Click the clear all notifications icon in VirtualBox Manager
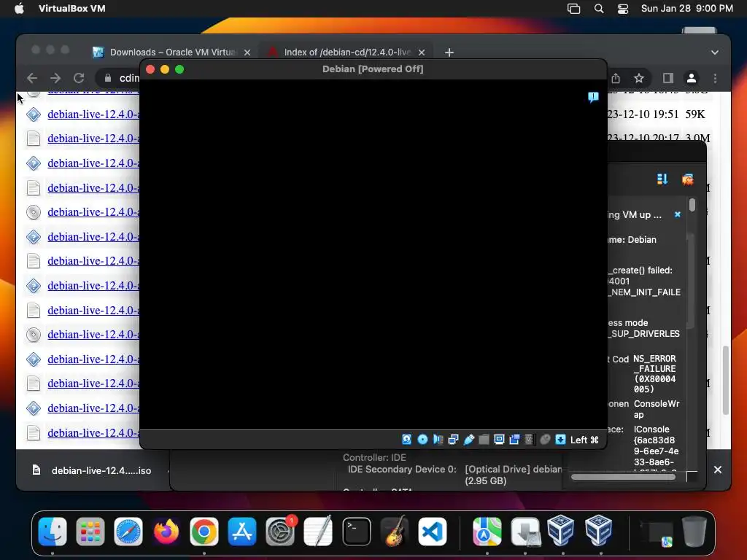 (x=687, y=179)
